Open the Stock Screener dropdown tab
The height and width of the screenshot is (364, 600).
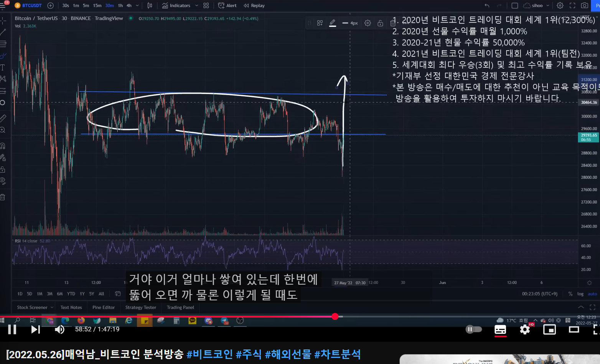(x=35, y=307)
